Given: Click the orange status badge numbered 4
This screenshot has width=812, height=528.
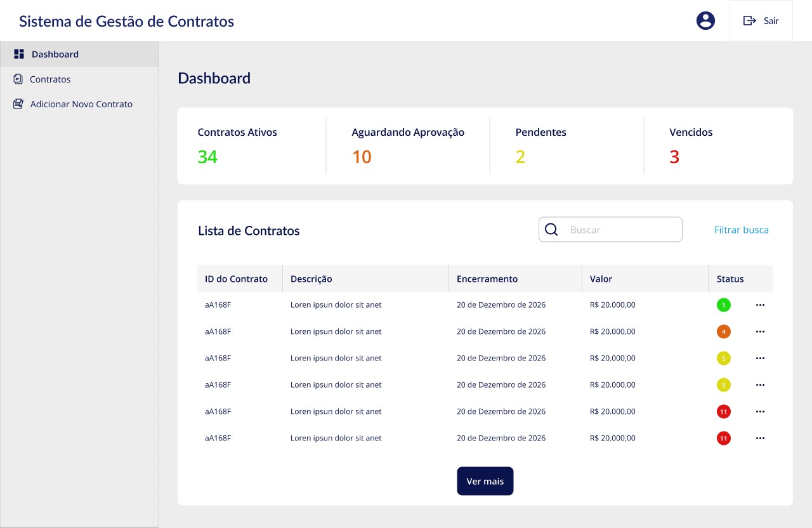Looking at the screenshot, I should pyautogui.click(x=724, y=332).
